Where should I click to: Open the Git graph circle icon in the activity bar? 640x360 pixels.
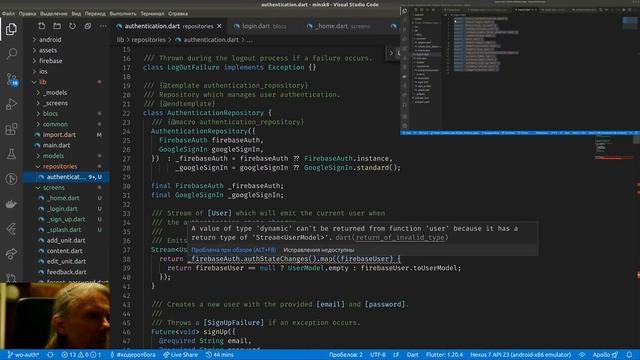pos(11,179)
